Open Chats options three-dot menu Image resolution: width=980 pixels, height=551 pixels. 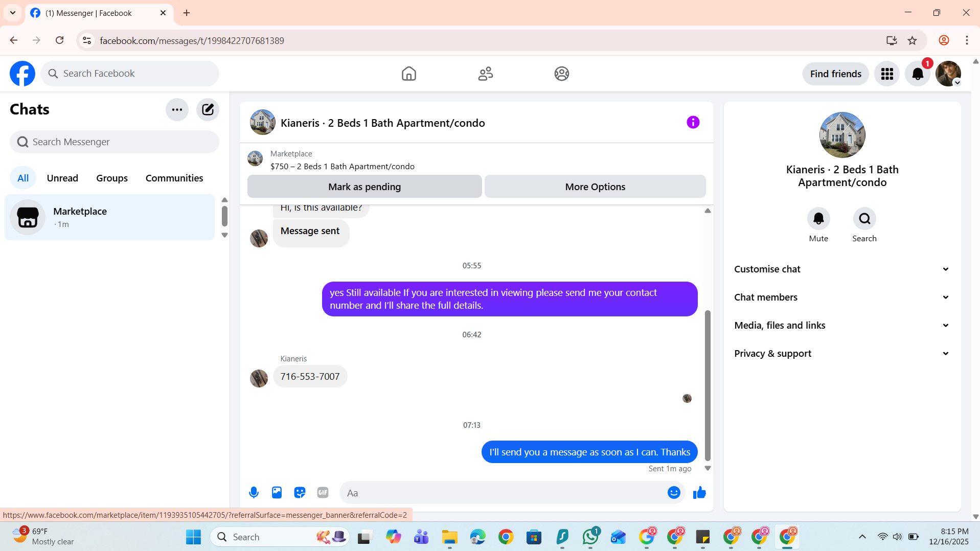[177, 109]
